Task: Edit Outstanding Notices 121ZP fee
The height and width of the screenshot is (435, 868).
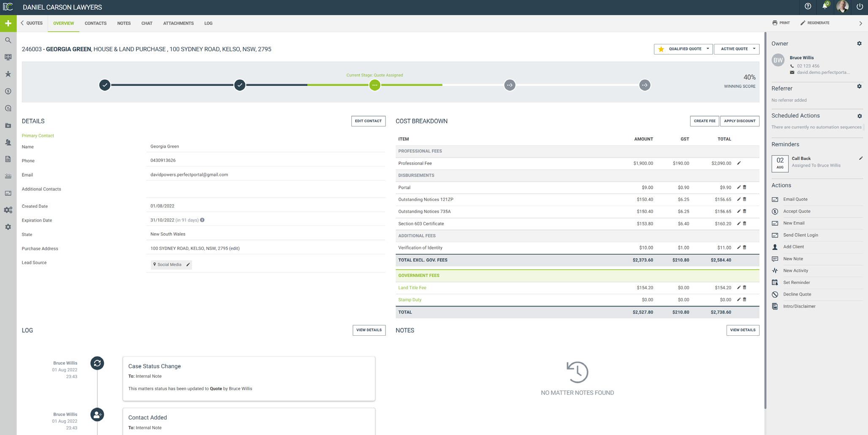Action: pyautogui.click(x=739, y=199)
